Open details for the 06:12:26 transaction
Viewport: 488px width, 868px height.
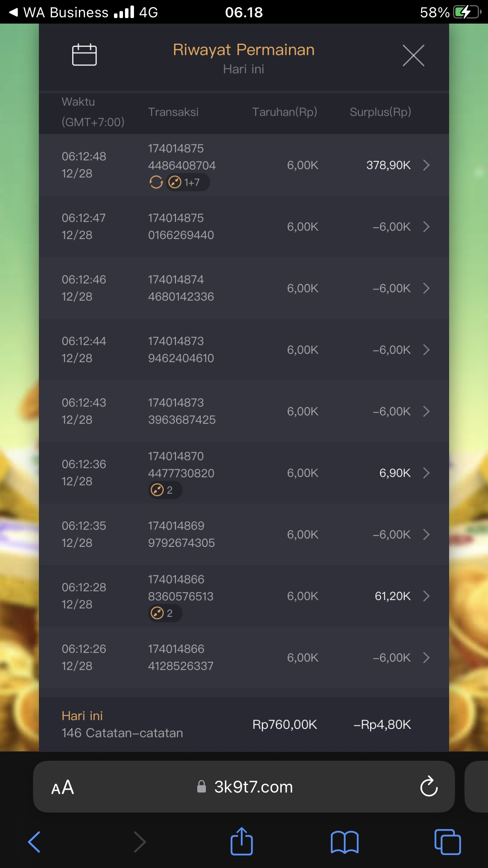pyautogui.click(x=426, y=658)
